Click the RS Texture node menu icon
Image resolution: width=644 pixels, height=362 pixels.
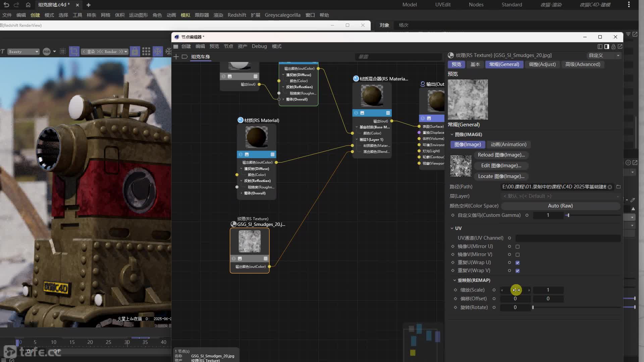pos(266,258)
